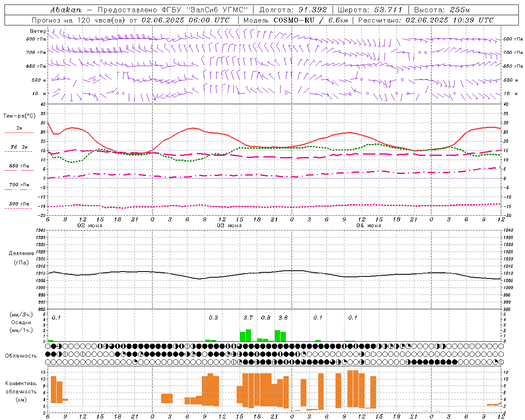Viewport: 525px width, 420px height.
Task: Select the "ЗапСиб УГМС" provider text
Action: pos(217,10)
